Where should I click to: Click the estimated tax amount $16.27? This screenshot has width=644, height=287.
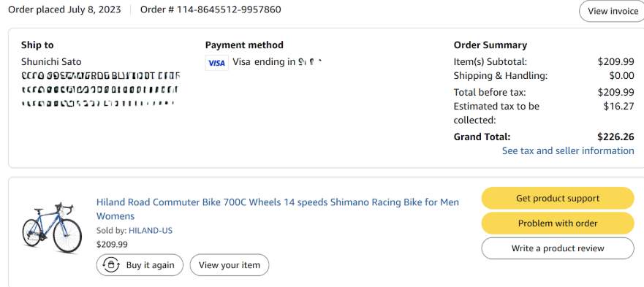[x=618, y=107]
